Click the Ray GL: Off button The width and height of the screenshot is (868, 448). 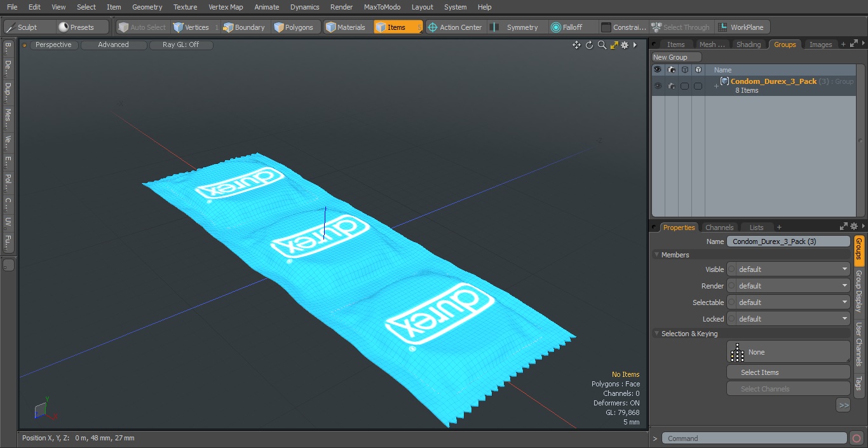click(x=181, y=45)
